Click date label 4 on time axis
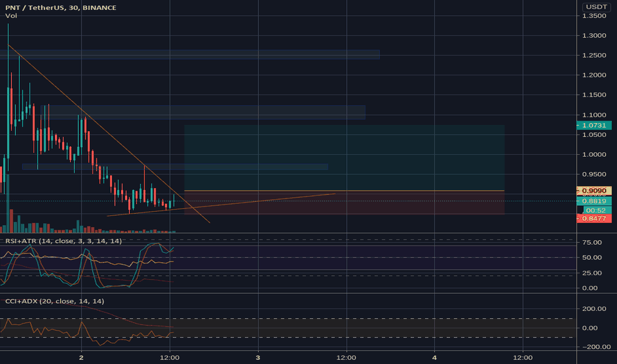The image size is (617, 364). tap(434, 357)
